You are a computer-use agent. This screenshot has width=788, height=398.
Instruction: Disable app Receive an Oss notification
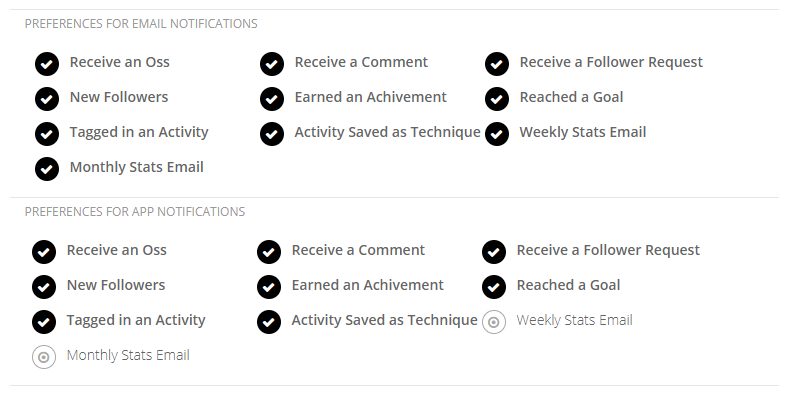tap(44, 252)
